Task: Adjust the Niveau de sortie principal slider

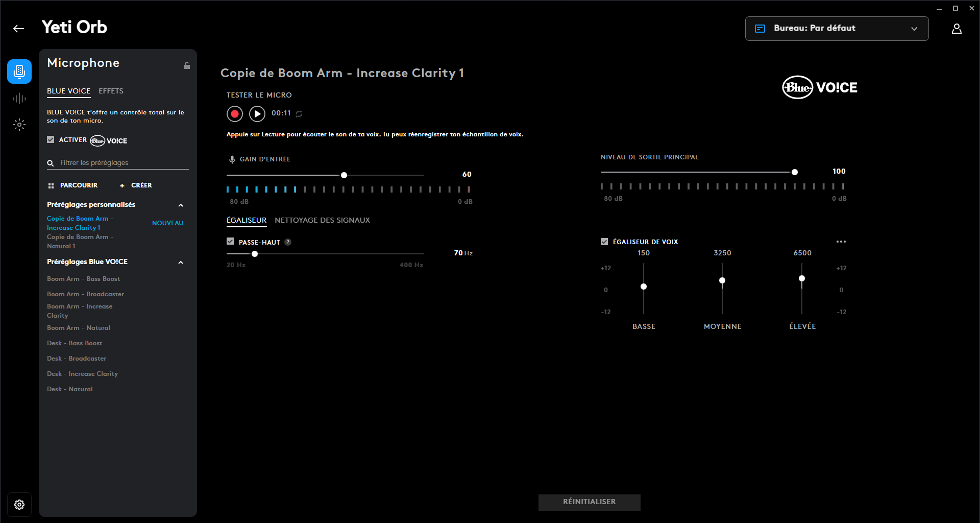Action: [794, 172]
